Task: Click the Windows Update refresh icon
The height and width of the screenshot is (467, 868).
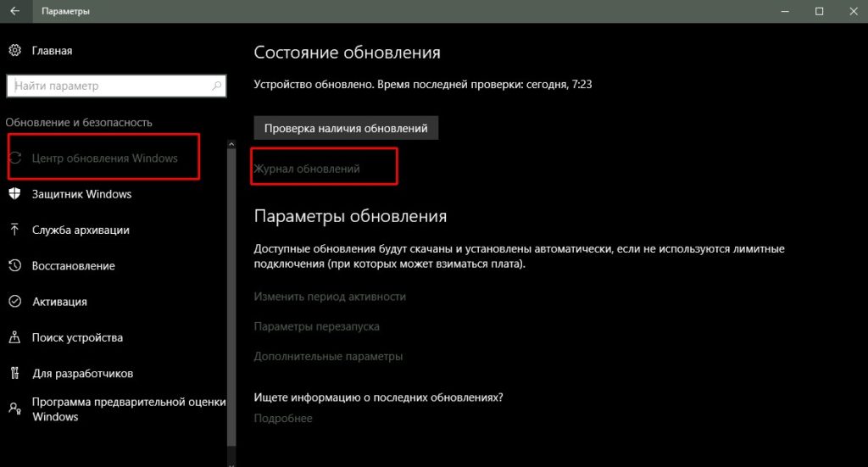Action: pos(14,158)
